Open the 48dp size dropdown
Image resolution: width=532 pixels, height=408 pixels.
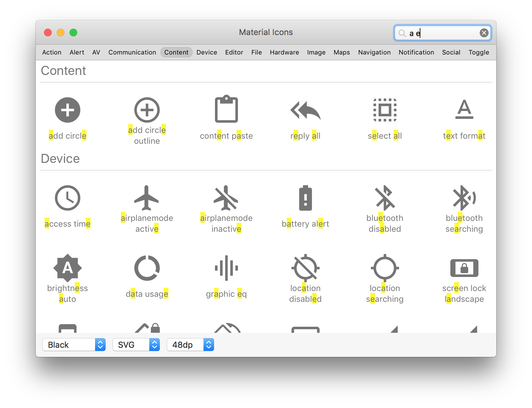(x=190, y=345)
